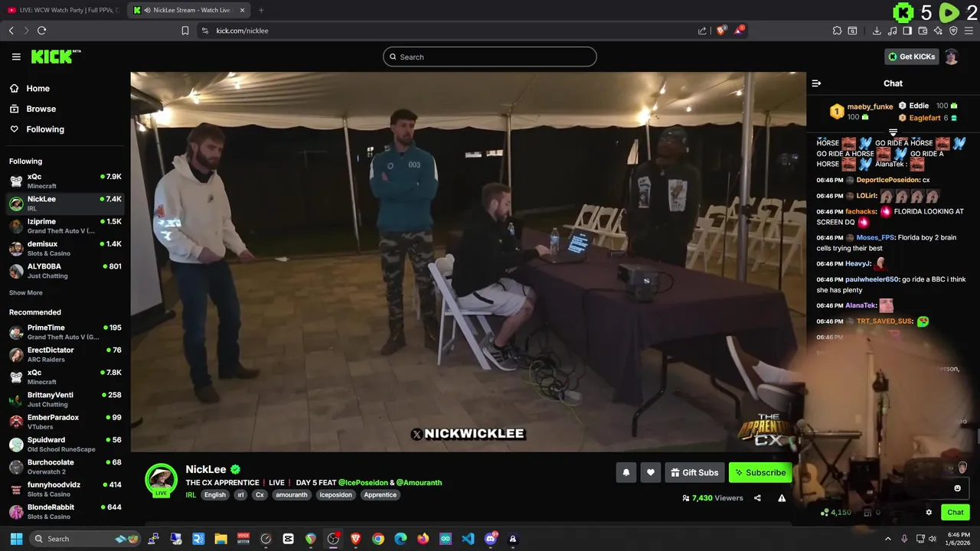The image size is (980, 551).
Task: Open recommended channel Burchocolate
Action: click(65, 466)
